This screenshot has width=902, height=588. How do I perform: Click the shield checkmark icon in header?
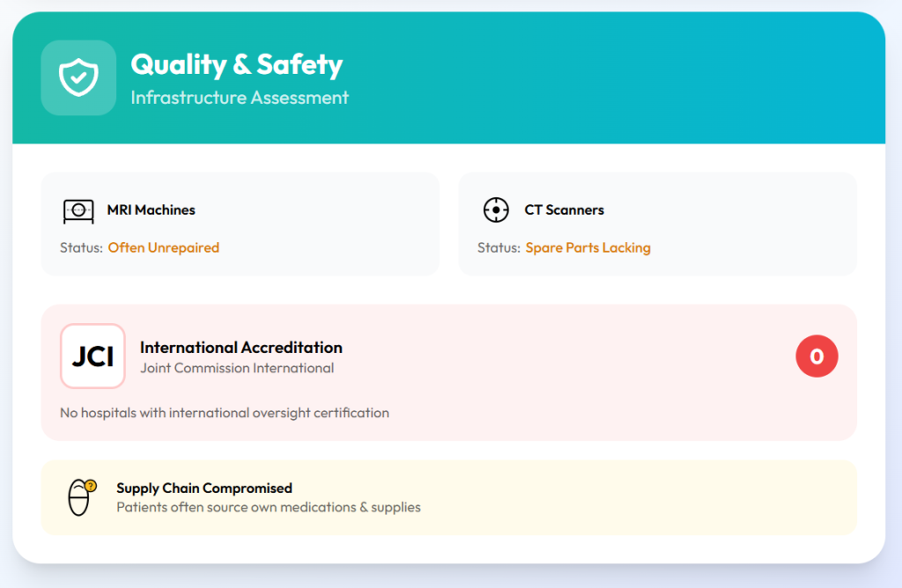[x=78, y=77]
